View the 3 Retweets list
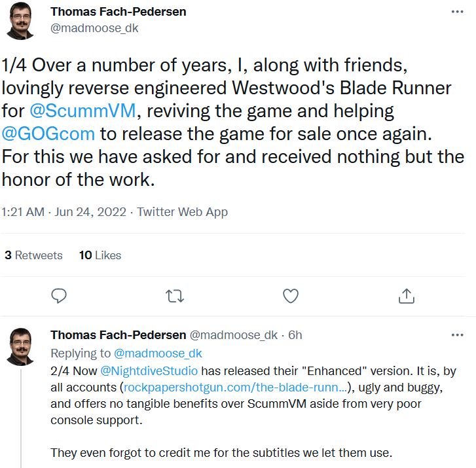Viewport: 476px width, 468px height. (33, 255)
